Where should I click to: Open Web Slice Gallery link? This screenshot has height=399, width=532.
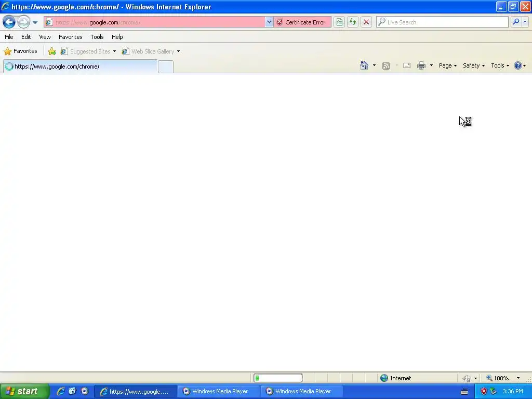coord(149,51)
